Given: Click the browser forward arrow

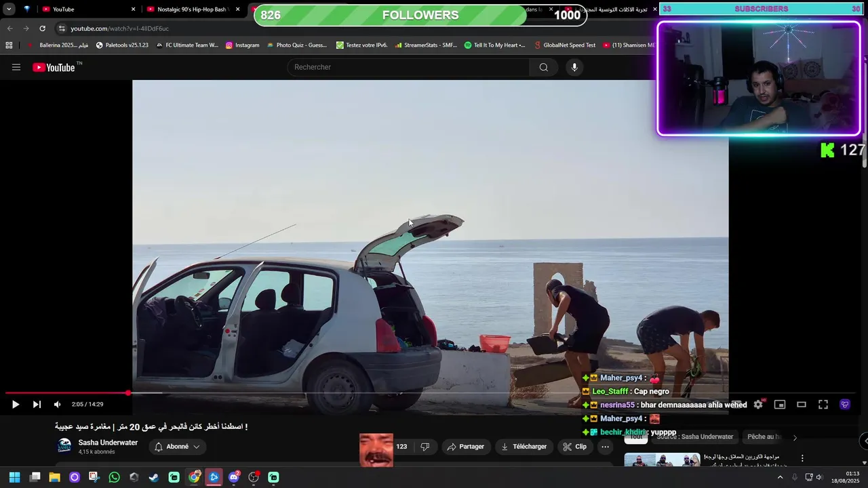Looking at the screenshot, I should point(26,28).
